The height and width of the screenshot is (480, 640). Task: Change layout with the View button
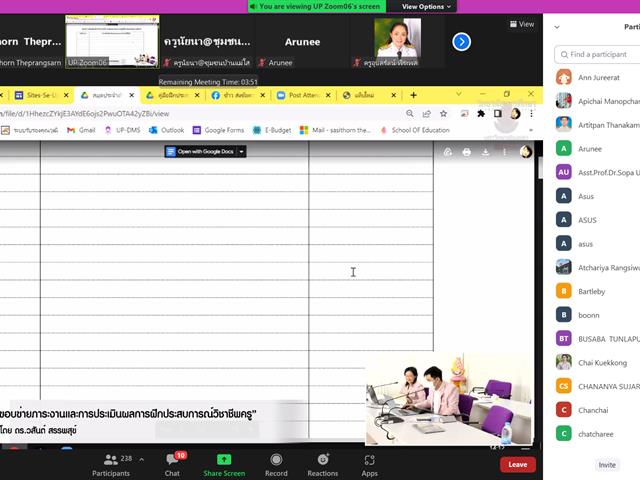[522, 24]
